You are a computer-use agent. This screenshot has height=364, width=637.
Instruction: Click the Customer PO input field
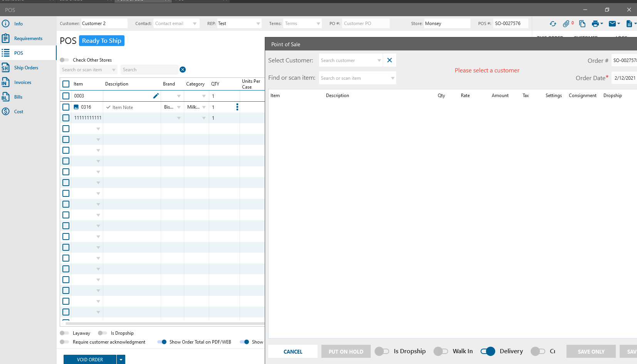[366, 23]
